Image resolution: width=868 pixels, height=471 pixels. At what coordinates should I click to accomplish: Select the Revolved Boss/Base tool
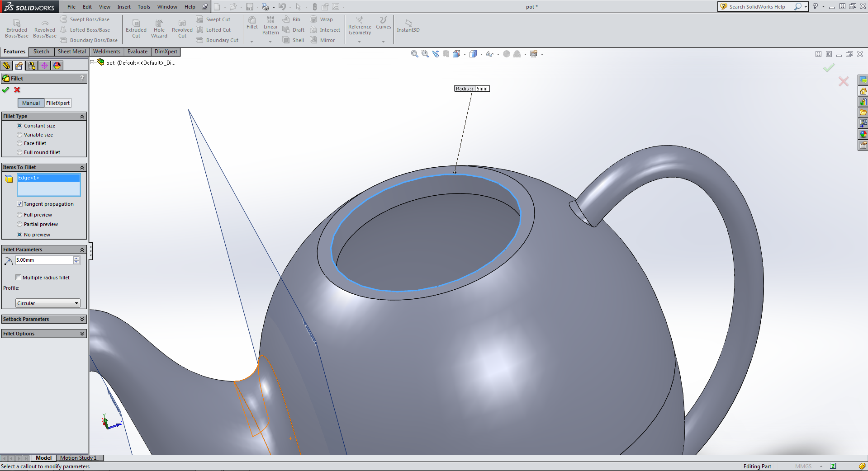45,29
